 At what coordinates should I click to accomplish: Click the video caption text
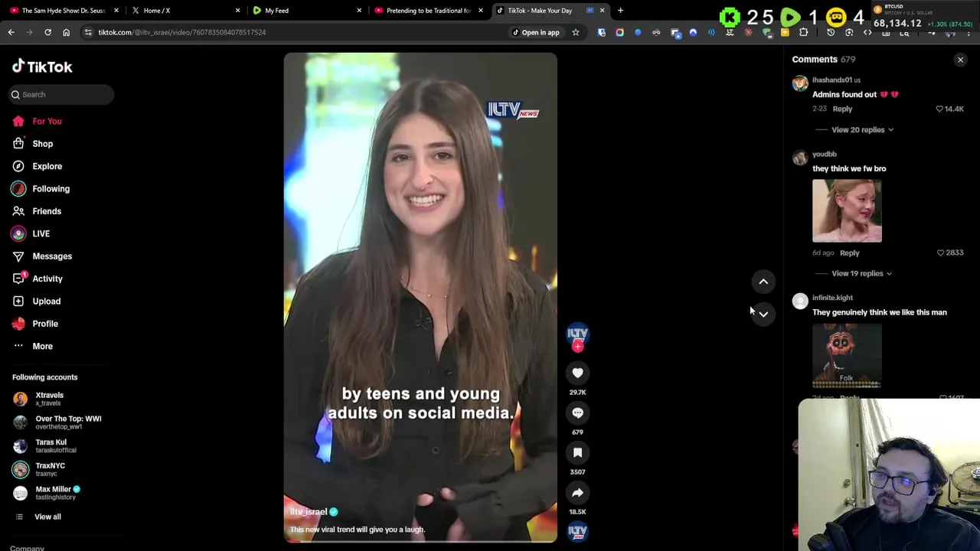coord(358,530)
